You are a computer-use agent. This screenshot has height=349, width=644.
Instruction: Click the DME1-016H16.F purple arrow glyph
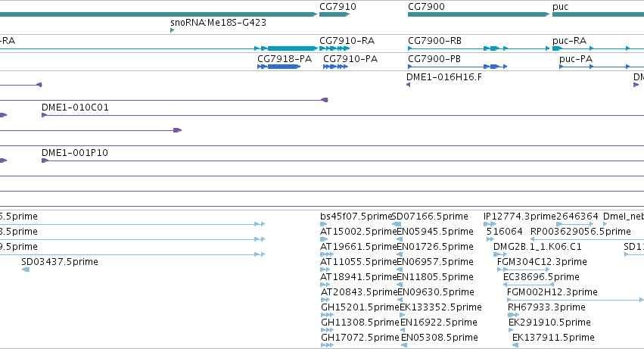point(408,85)
